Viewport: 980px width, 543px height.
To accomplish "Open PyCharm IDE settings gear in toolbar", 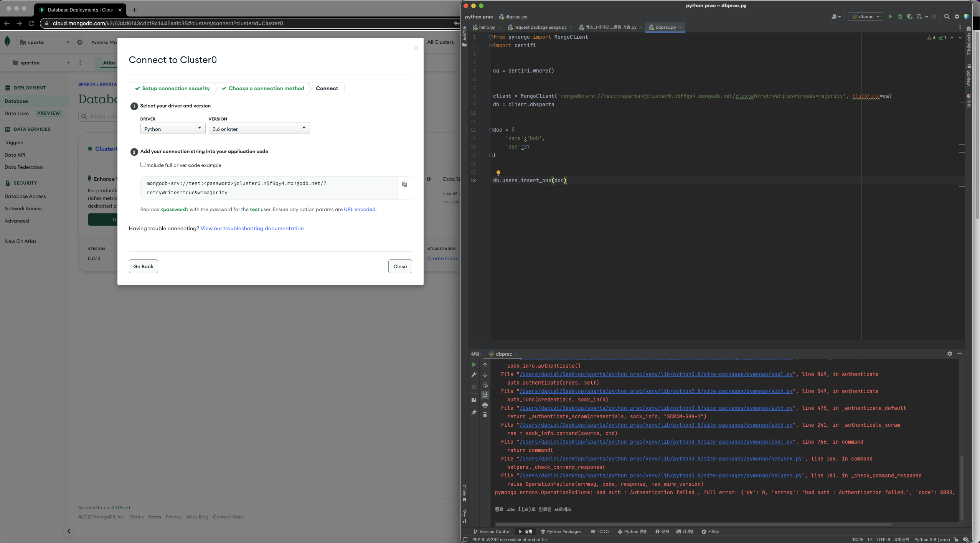I will pyautogui.click(x=957, y=17).
